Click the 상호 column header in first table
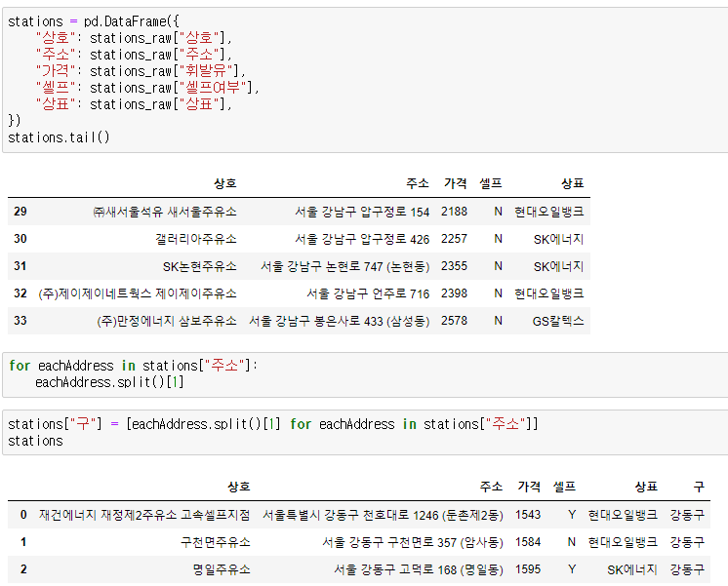The height and width of the screenshot is (586, 728). click(x=225, y=183)
